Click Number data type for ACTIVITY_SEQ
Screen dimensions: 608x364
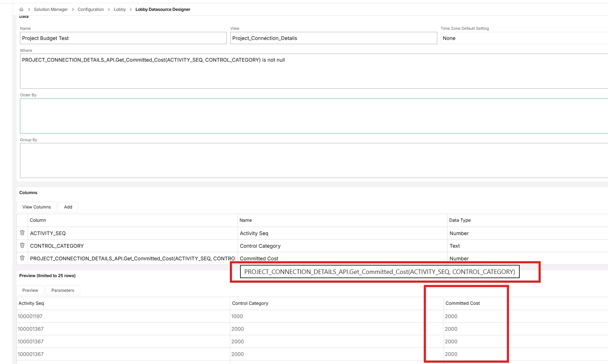click(x=528, y=233)
